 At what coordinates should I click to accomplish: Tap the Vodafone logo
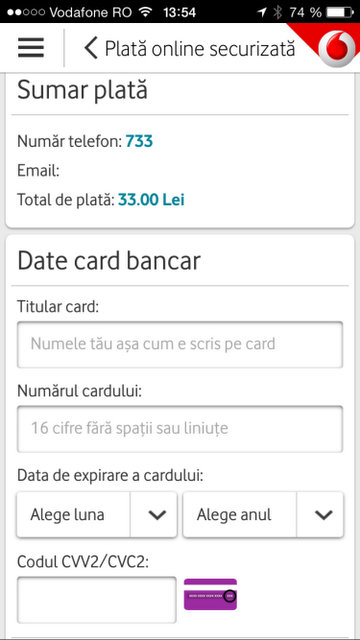(336, 48)
